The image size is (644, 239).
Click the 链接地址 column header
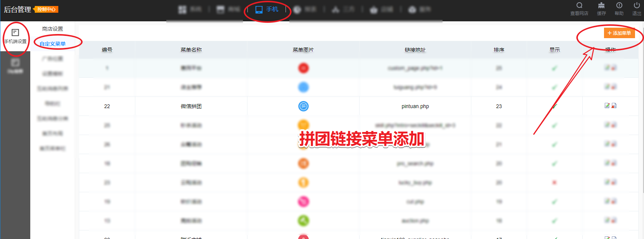(x=415, y=50)
